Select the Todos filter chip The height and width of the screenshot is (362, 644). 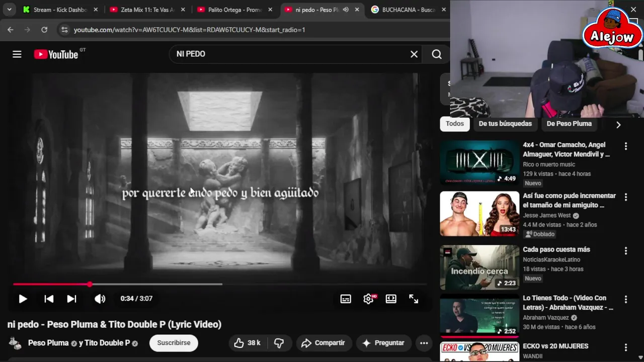pos(455,124)
